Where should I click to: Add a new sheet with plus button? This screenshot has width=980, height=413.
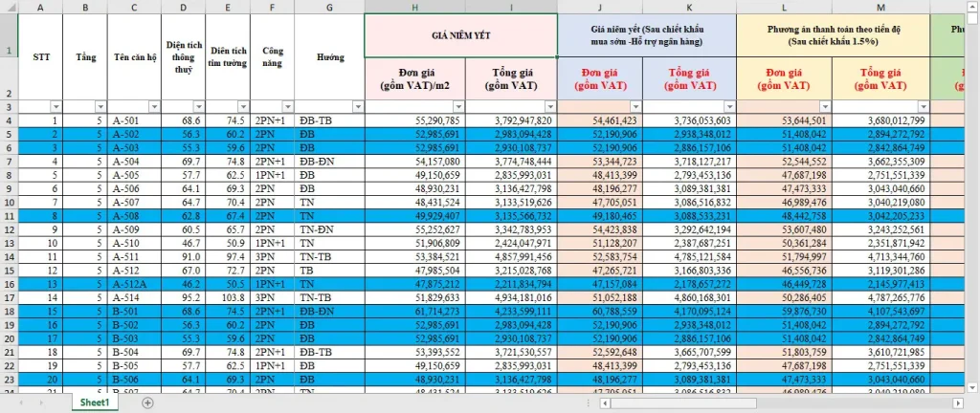pyautogui.click(x=147, y=403)
